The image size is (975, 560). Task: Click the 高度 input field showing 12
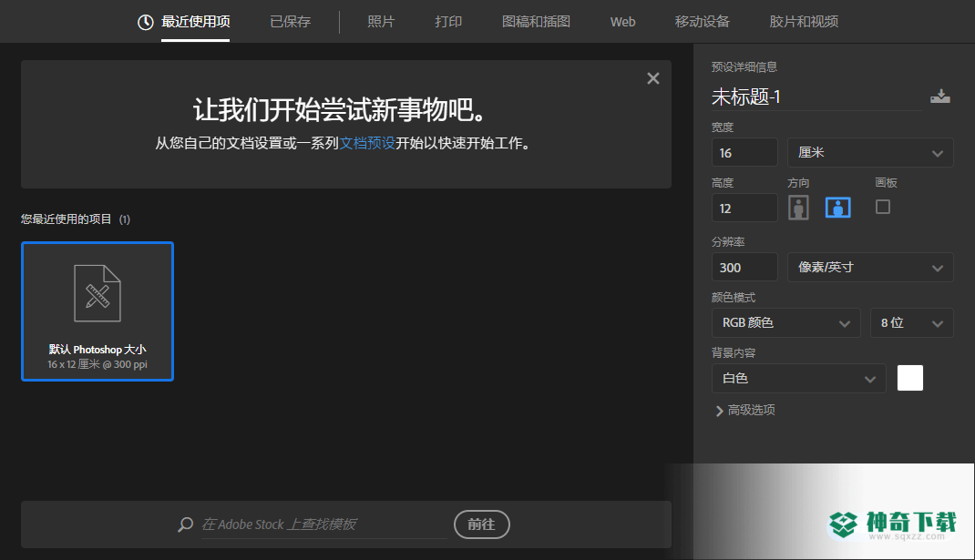(744, 208)
